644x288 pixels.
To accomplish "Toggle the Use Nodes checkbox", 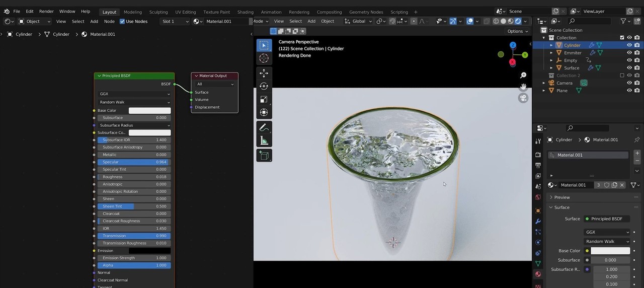I will (122, 21).
